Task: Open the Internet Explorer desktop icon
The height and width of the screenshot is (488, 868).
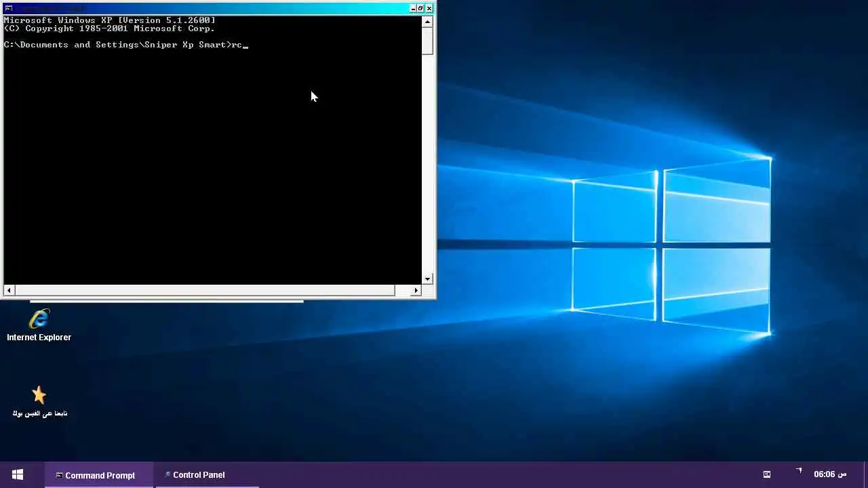Action: [39, 319]
